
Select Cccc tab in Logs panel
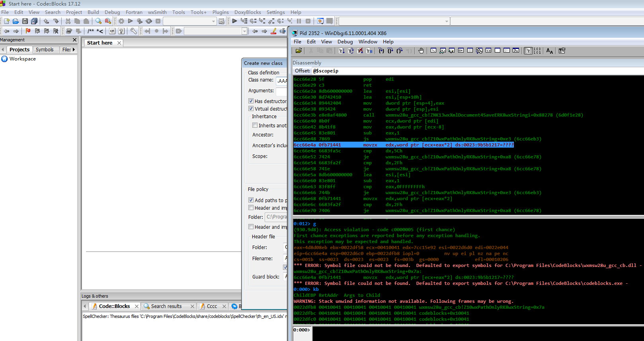[212, 306]
